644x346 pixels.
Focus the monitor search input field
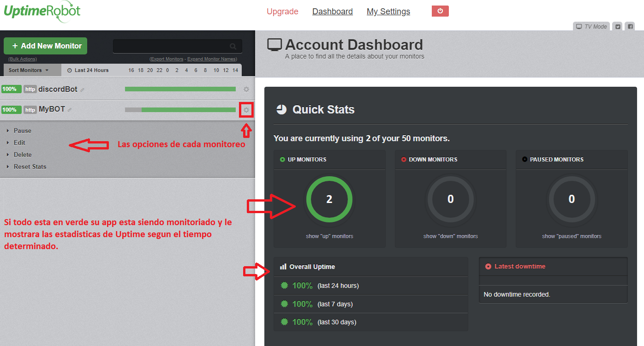point(178,46)
